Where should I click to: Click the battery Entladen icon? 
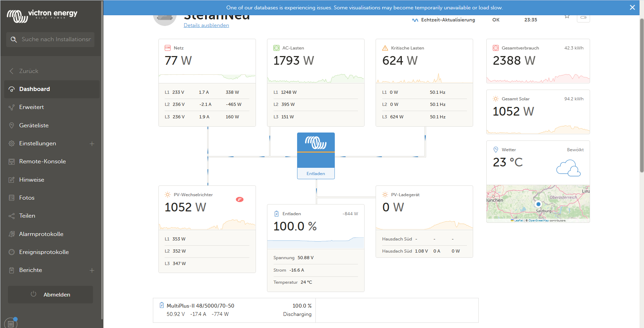pyautogui.click(x=276, y=213)
